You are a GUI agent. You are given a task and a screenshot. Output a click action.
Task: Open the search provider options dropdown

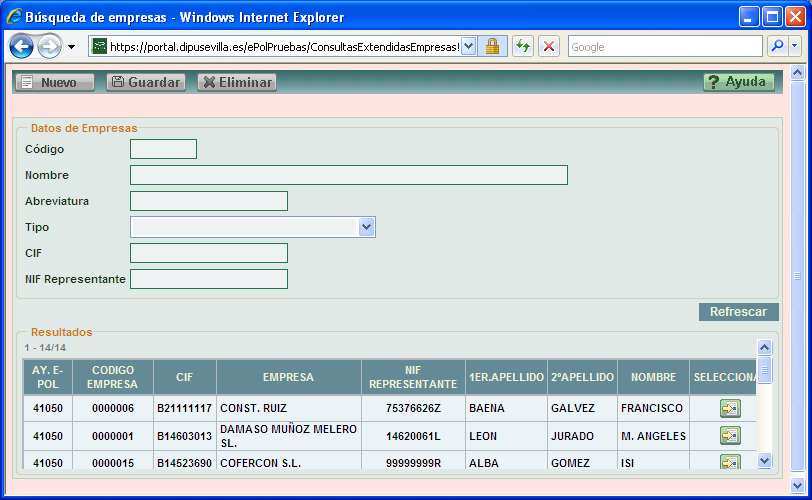795,46
